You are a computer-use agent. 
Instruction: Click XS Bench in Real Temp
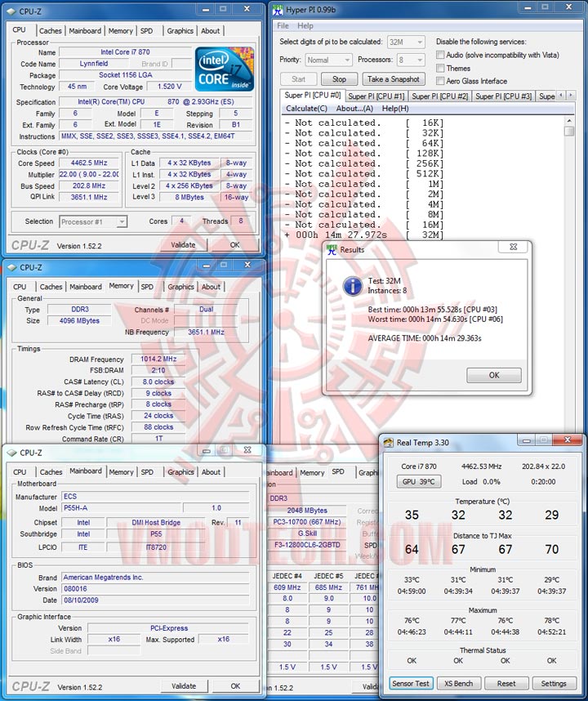[x=458, y=683]
